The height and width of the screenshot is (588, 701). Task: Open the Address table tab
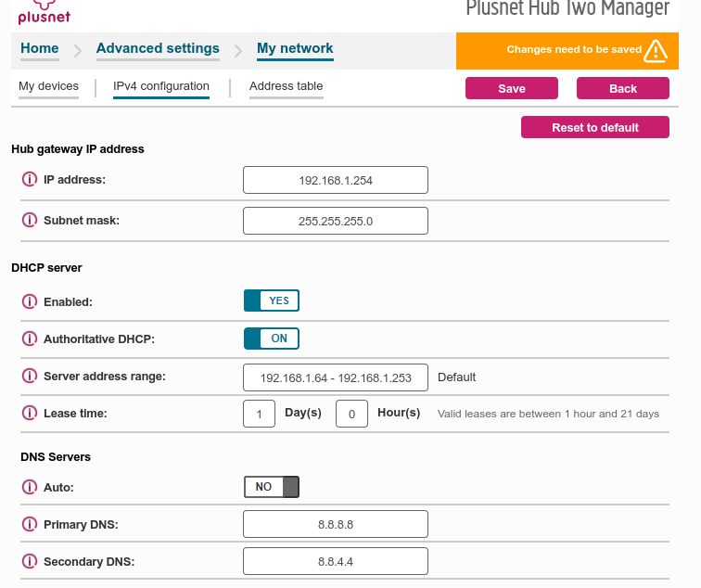pyautogui.click(x=286, y=86)
